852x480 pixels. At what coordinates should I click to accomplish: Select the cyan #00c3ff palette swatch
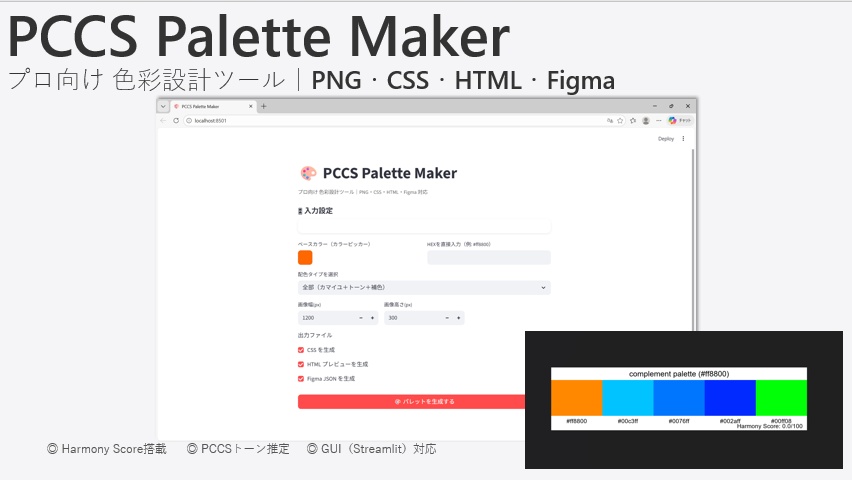coord(628,398)
